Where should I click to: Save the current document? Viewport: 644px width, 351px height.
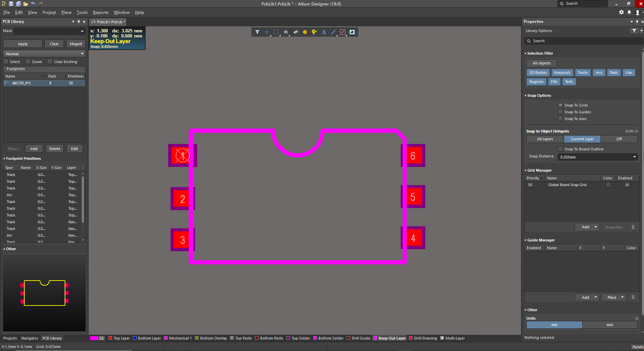(11, 4)
